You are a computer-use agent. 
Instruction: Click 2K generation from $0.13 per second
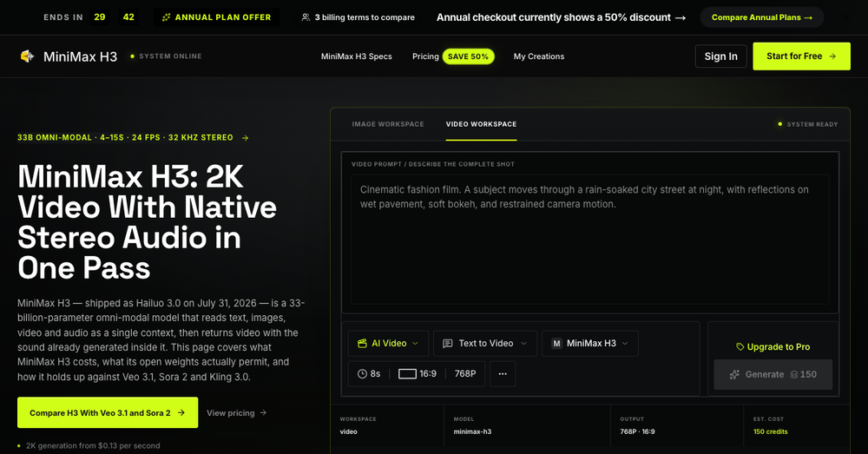click(x=93, y=445)
